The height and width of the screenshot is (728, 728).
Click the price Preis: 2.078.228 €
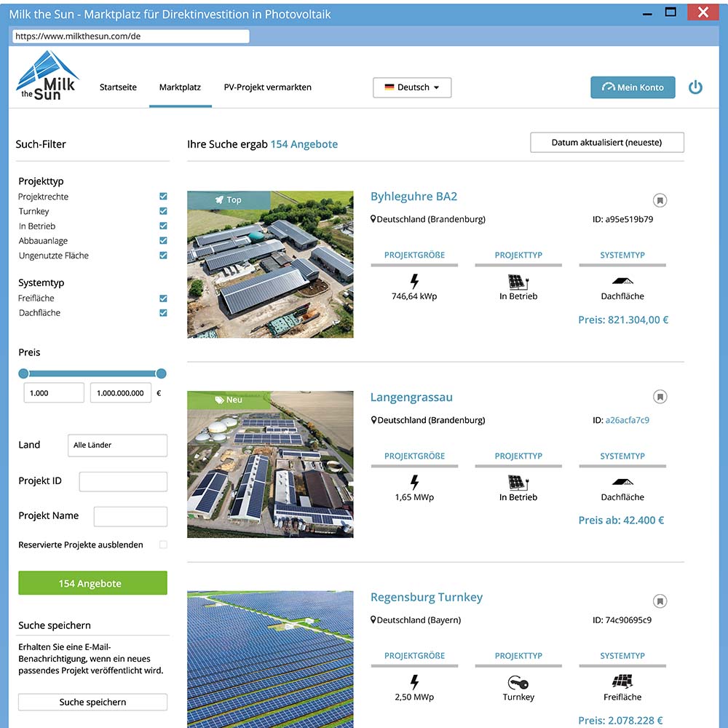pyautogui.click(x=620, y=721)
